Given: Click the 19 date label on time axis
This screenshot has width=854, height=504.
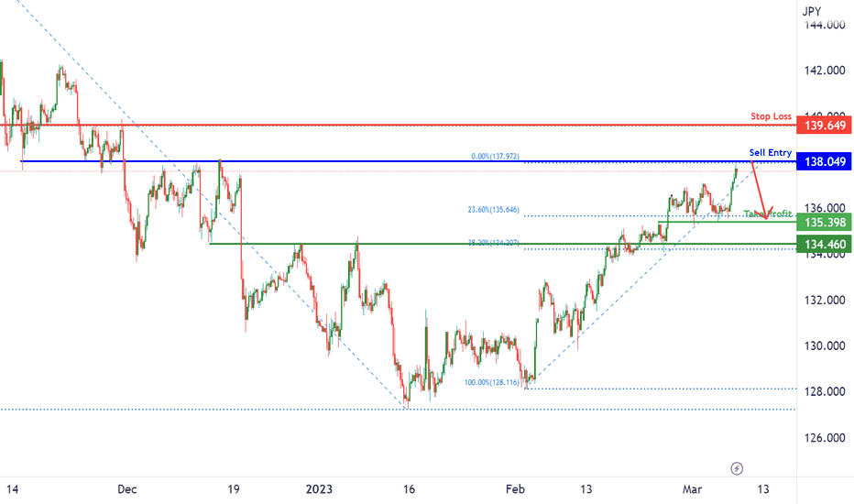Looking at the screenshot, I should pos(234,489).
